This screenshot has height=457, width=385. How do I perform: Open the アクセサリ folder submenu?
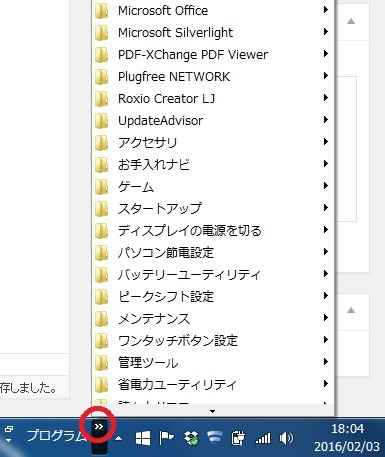pyautogui.click(x=212, y=142)
